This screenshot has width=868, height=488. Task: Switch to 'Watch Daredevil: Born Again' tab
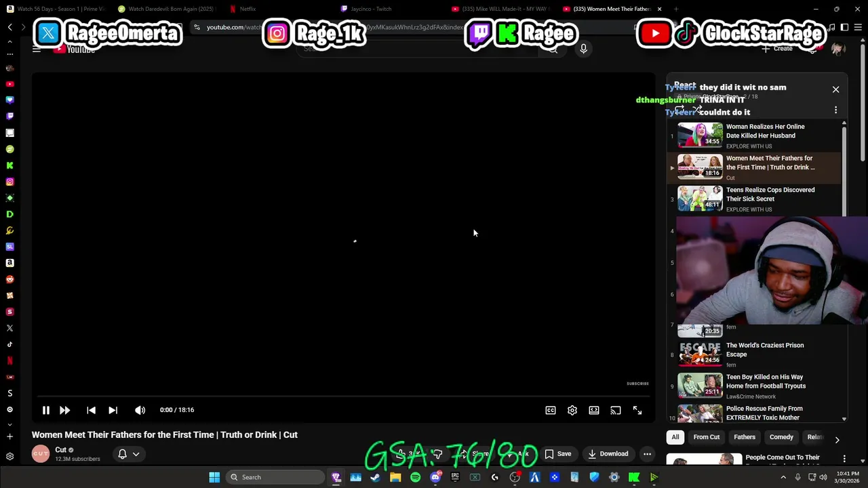coord(166,9)
